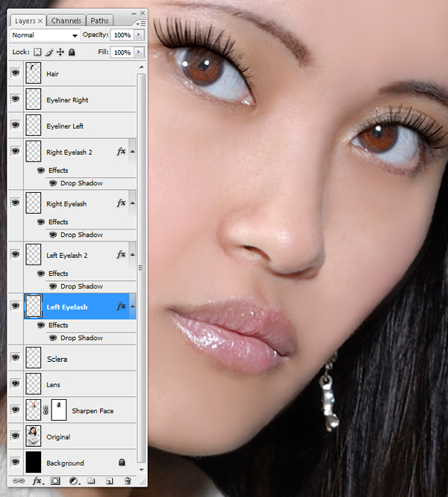448x497 pixels.
Task: Open Layers panel options menu
Action: (141, 23)
